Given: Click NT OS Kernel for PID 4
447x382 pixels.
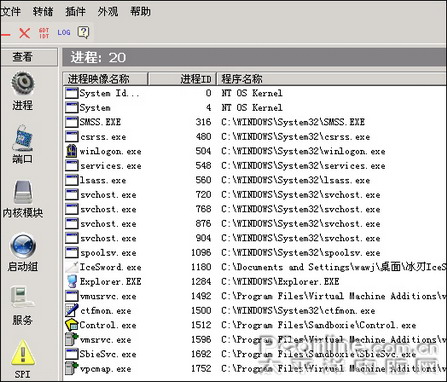Looking at the screenshot, I should [x=252, y=108].
